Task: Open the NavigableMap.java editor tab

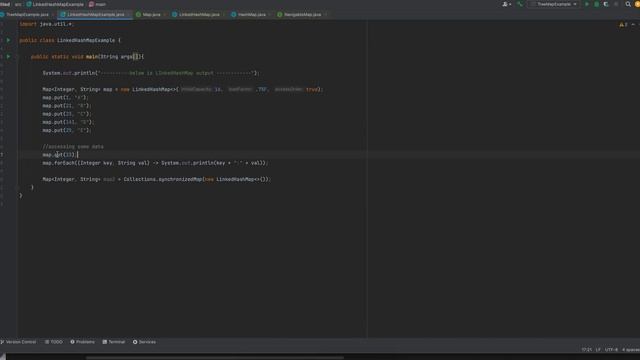Action: tap(302, 14)
